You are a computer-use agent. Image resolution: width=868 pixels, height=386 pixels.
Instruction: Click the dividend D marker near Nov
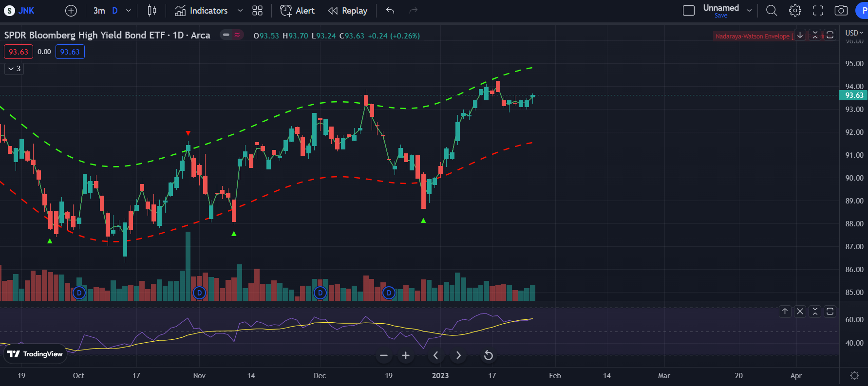pyautogui.click(x=199, y=293)
